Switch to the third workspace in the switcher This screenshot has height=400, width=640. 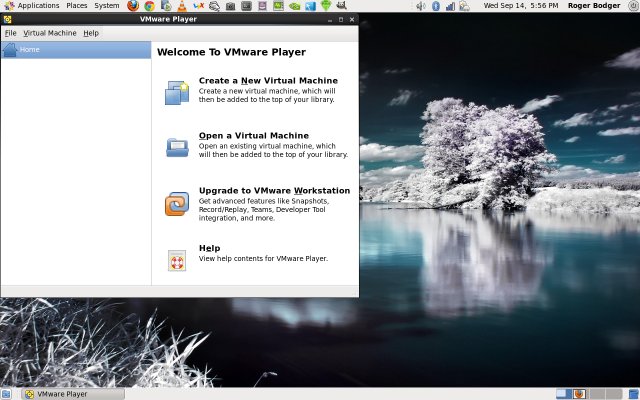coord(597,394)
